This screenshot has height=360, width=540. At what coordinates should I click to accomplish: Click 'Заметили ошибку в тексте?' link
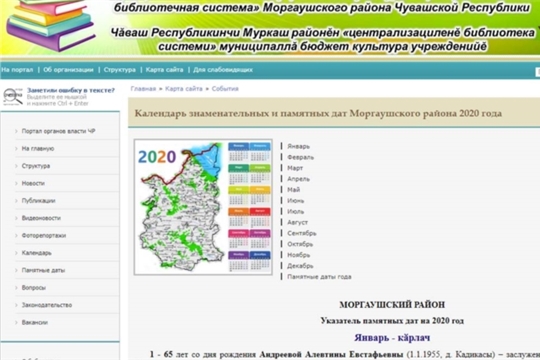point(71,90)
